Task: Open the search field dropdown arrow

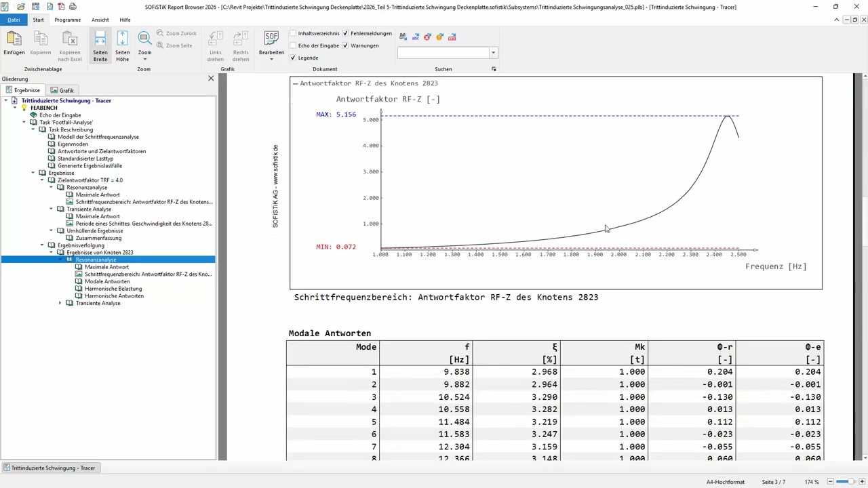Action: point(493,53)
